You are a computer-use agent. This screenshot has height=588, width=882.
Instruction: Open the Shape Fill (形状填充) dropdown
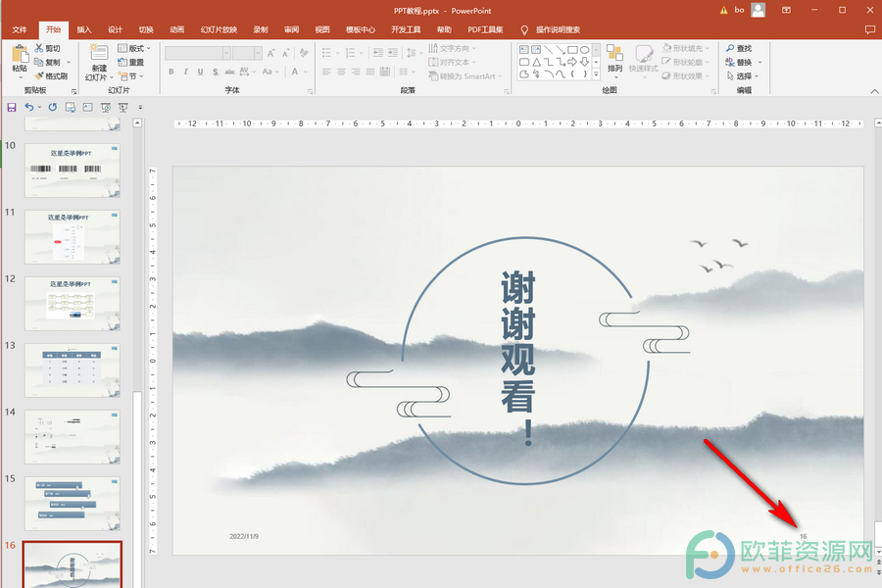(686, 48)
